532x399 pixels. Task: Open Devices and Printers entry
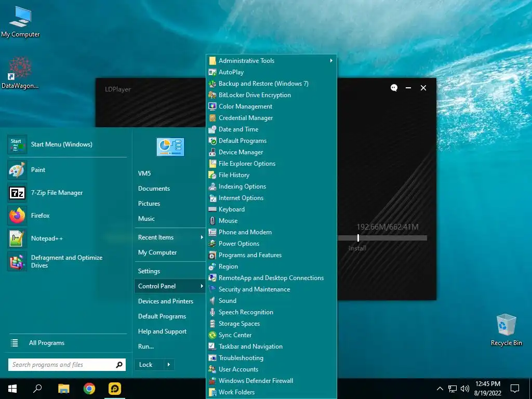coord(166,301)
